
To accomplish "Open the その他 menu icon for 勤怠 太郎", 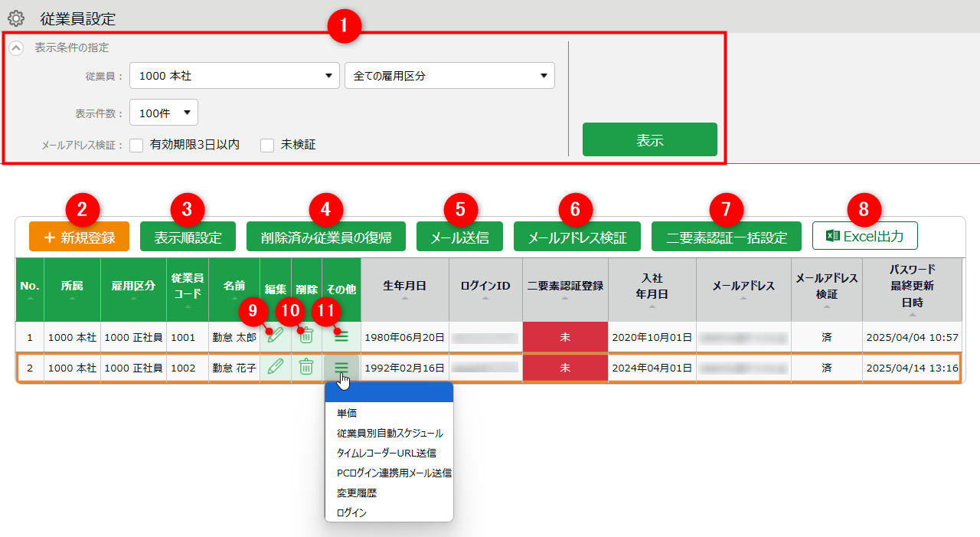I will 341,336.
